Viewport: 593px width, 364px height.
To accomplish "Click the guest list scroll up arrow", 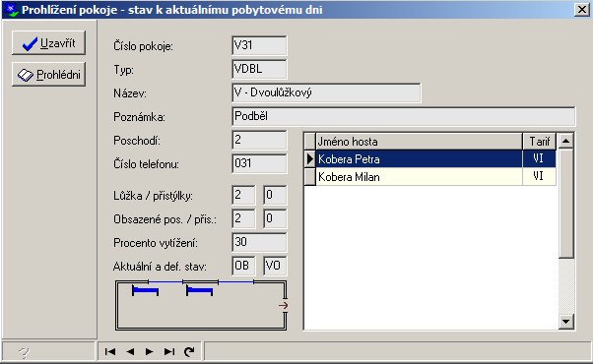I will click(566, 141).
